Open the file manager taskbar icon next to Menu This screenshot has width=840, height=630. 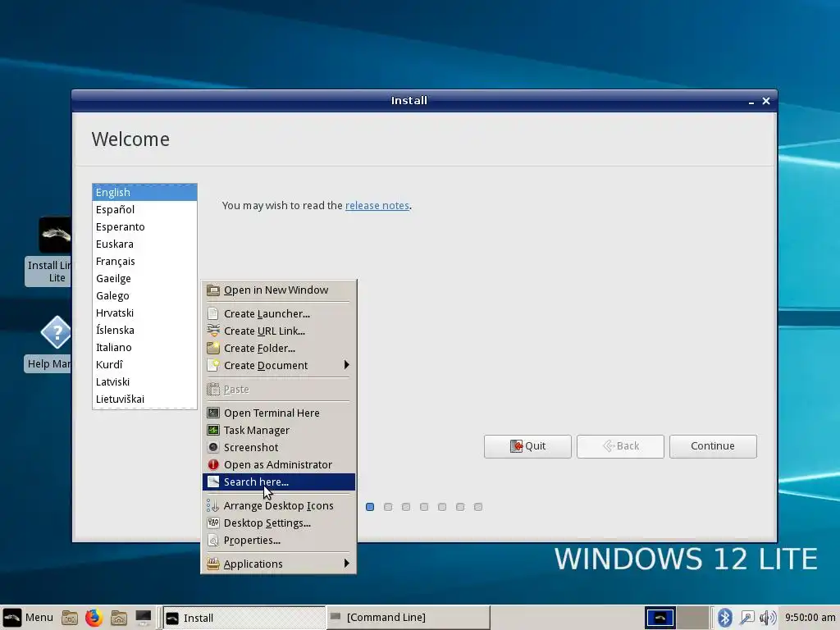(70, 618)
